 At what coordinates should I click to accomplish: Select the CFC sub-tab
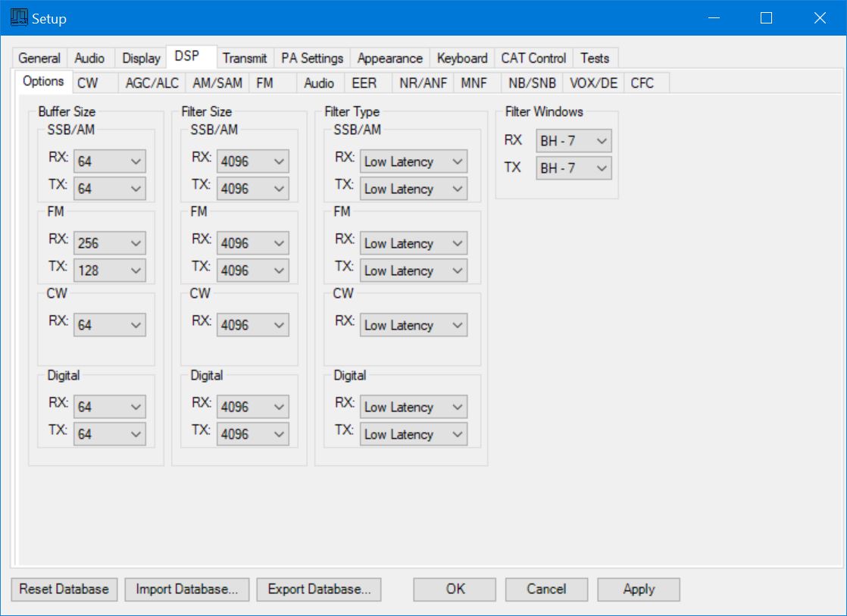pyautogui.click(x=642, y=83)
